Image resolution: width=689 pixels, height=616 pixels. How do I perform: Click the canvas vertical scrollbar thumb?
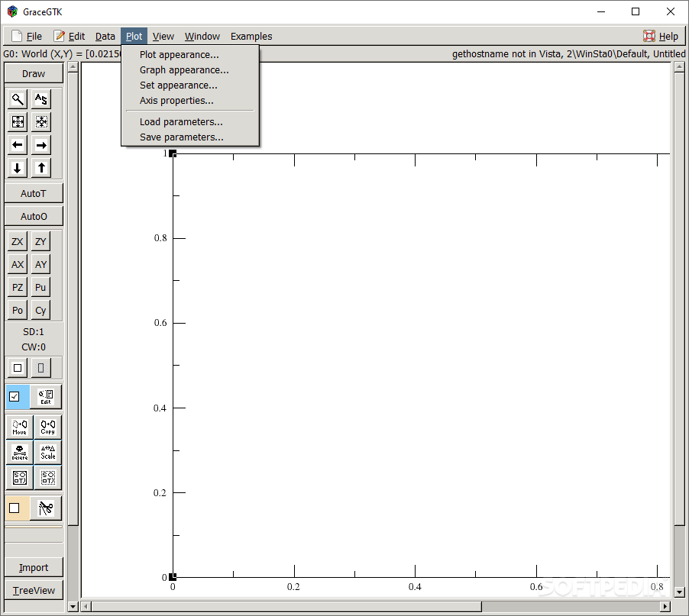tap(679, 298)
